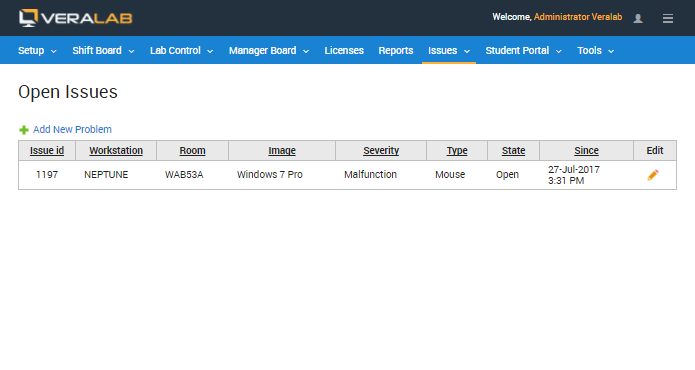Click the Administrator Veralab user link
The height and width of the screenshot is (370, 695).
[578, 17]
